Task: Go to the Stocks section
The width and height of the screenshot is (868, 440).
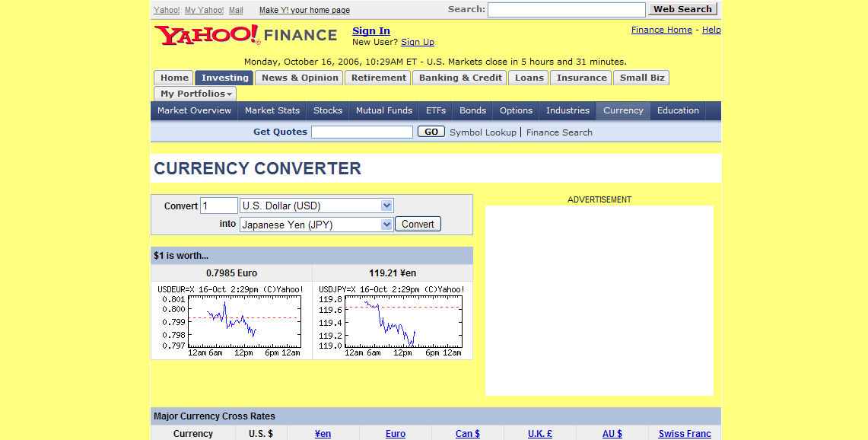Action: click(x=328, y=110)
